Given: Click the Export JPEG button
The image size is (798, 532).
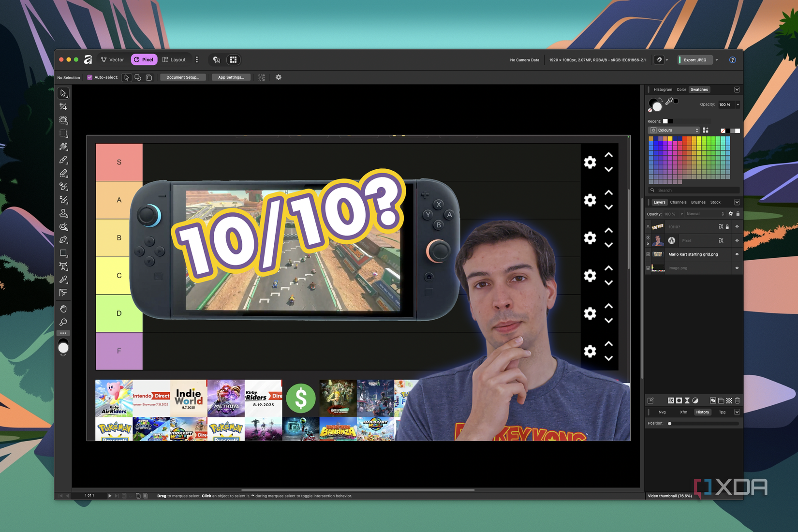Looking at the screenshot, I should pos(695,60).
